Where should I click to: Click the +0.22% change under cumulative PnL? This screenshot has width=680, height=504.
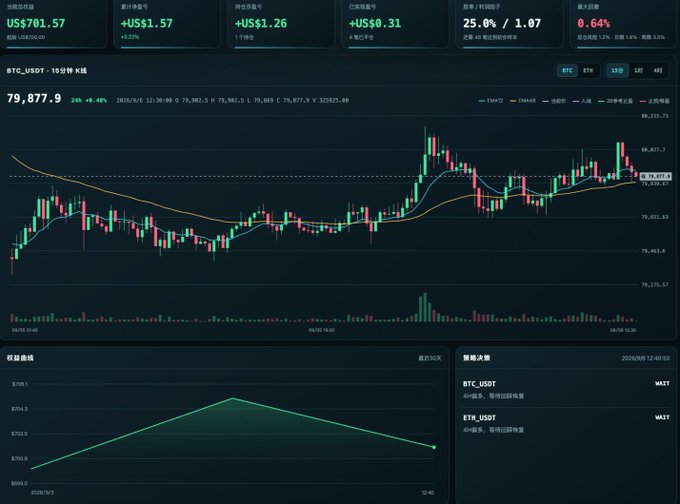(130, 37)
